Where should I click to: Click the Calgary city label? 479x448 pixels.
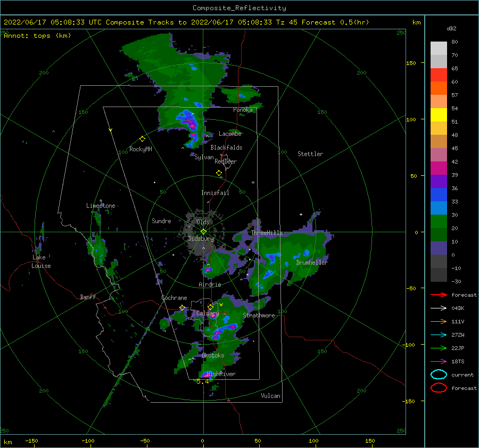pos(208,313)
